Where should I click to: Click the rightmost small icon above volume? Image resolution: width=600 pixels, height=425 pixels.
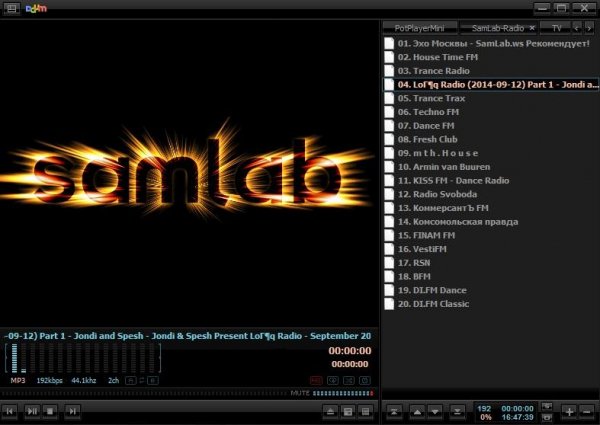[x=365, y=380]
